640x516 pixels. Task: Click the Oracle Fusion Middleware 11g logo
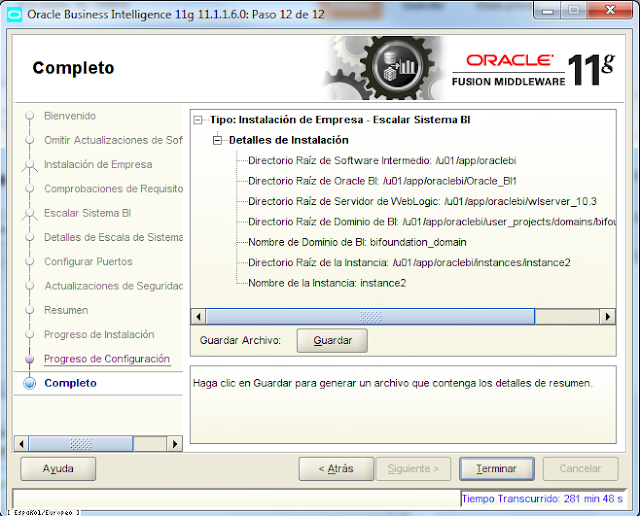[x=533, y=69]
